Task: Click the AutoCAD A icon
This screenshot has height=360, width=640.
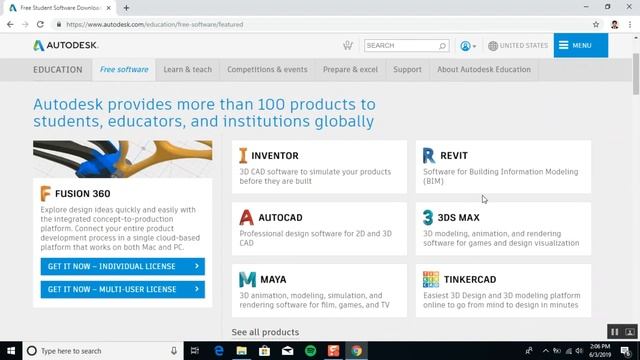Action: pyautogui.click(x=246, y=218)
